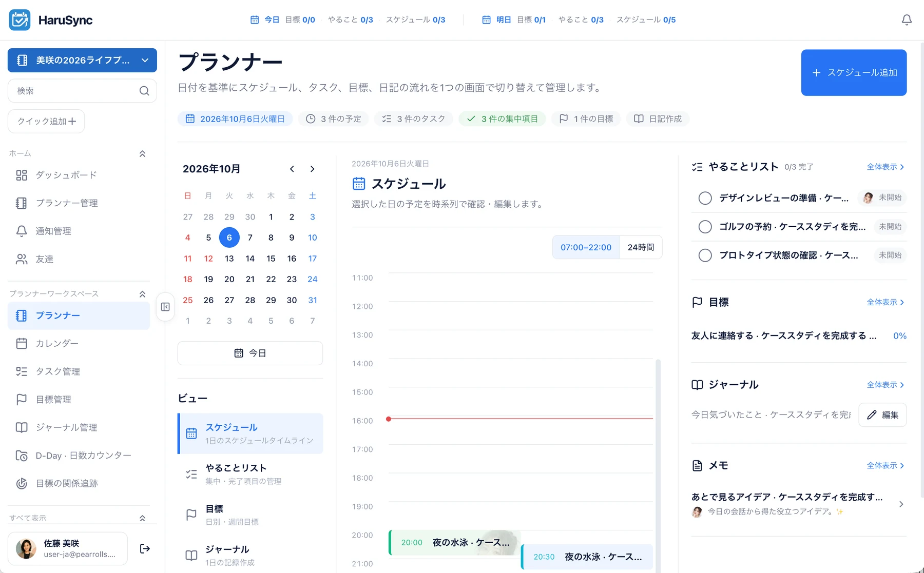Viewport: 924px width, 573px height.
Task: Open 夜の水泳 event at 20:00
Action: pos(454,543)
